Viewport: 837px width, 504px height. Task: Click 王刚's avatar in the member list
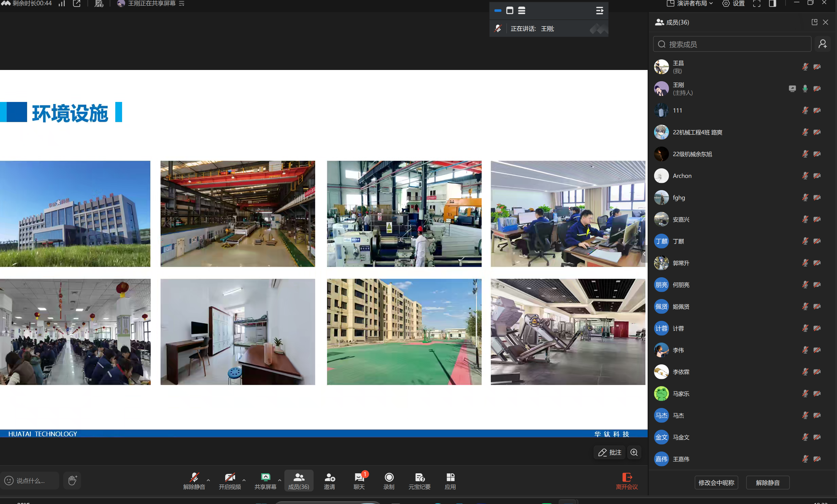[661, 89]
